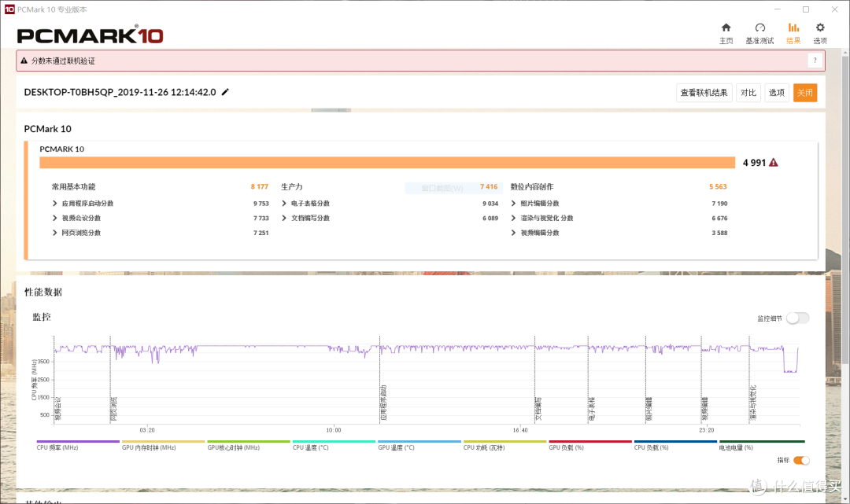Click the 渲染与视觉化 marker in chart

(x=752, y=403)
